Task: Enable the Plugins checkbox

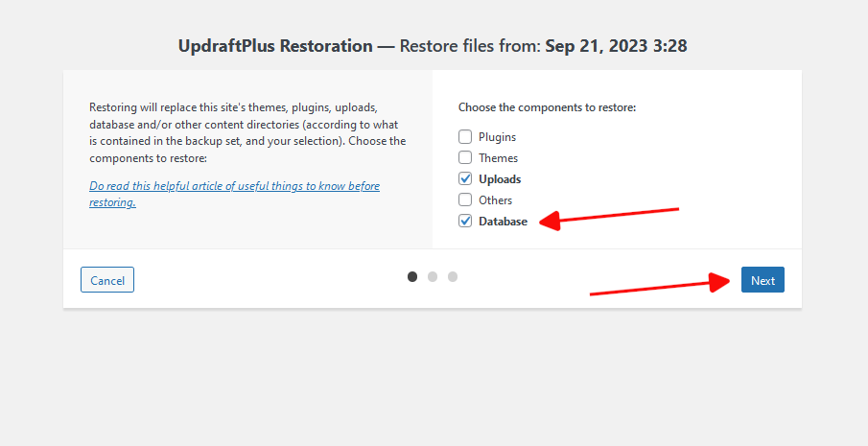Action: (x=465, y=136)
